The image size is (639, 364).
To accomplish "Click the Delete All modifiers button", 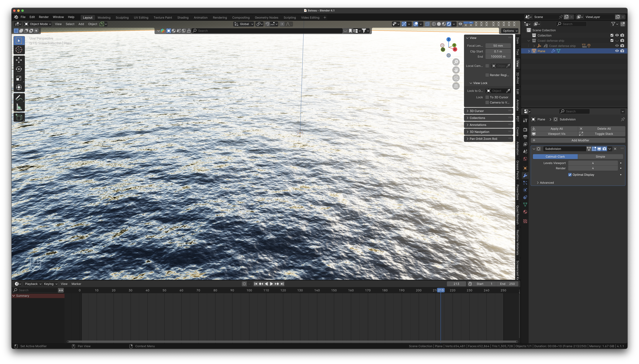I will click(602, 128).
